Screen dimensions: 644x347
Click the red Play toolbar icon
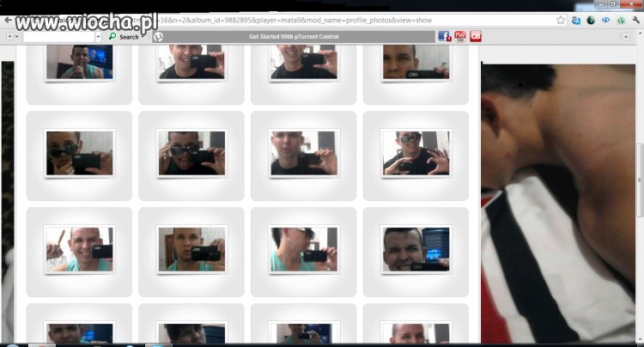(460, 36)
